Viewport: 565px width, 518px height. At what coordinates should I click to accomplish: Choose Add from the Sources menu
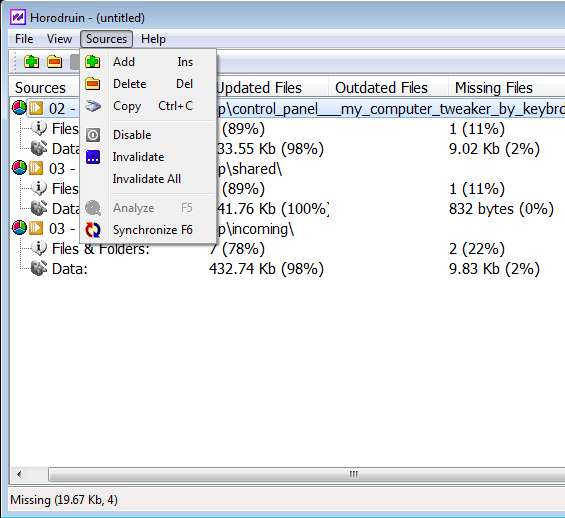[x=148, y=62]
